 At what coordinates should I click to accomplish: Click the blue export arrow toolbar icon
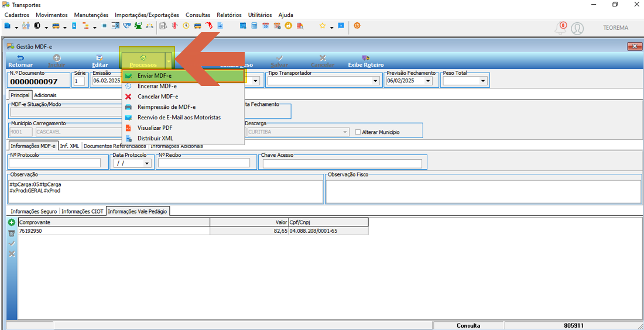point(220,26)
